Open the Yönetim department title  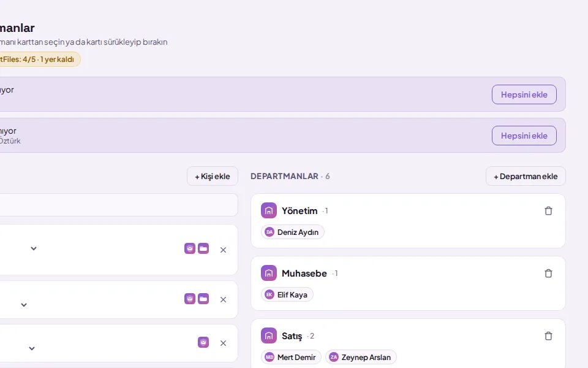300,210
